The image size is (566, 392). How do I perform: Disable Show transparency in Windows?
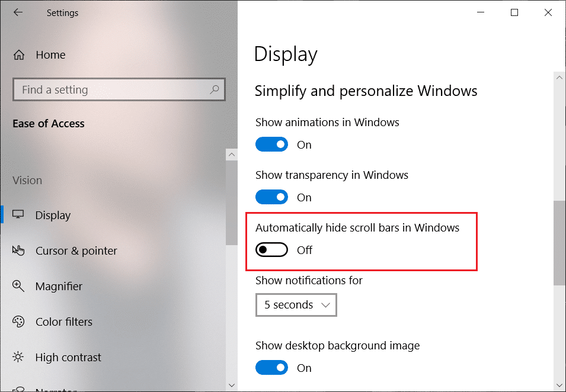coord(271,197)
